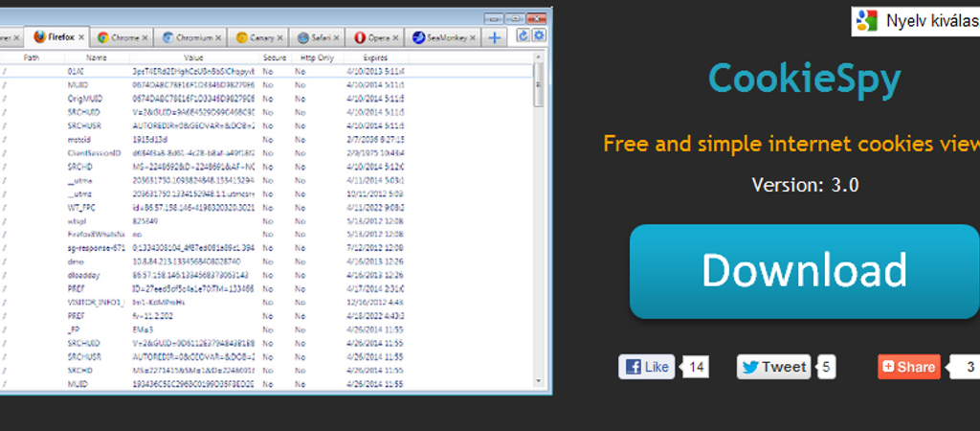Click the big blue Download button
The height and width of the screenshot is (431, 980).
pos(804,271)
